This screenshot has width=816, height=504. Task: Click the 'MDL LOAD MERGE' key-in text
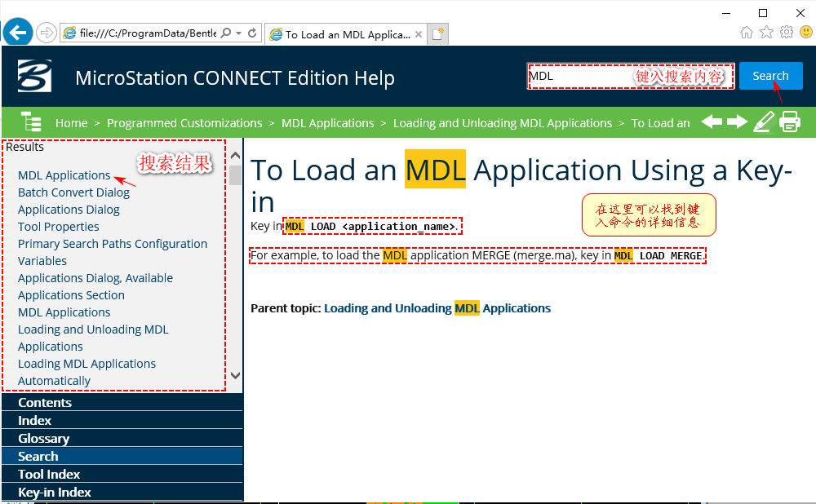click(x=659, y=256)
